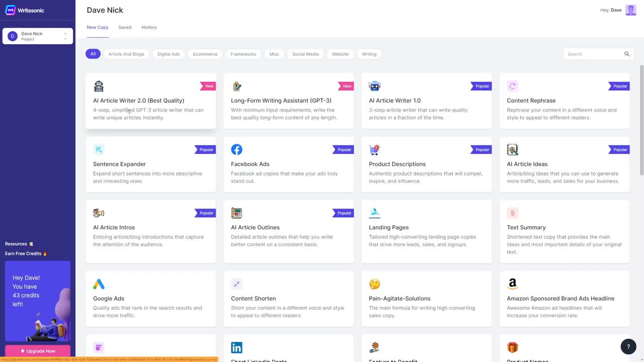This screenshot has width=644, height=362.
Task: Click Text Summary dollar icon
Action: (x=512, y=213)
